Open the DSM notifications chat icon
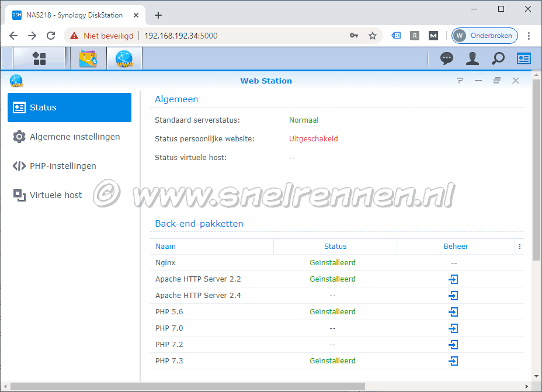Viewport: 542px width, 392px height. tap(447, 58)
